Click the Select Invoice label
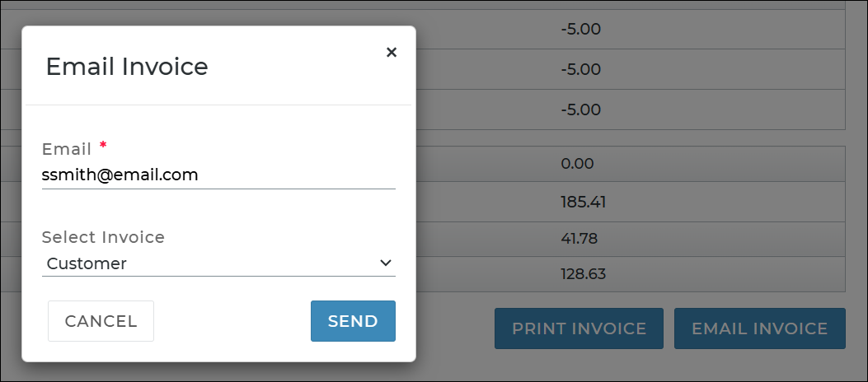The image size is (868, 382). [103, 237]
